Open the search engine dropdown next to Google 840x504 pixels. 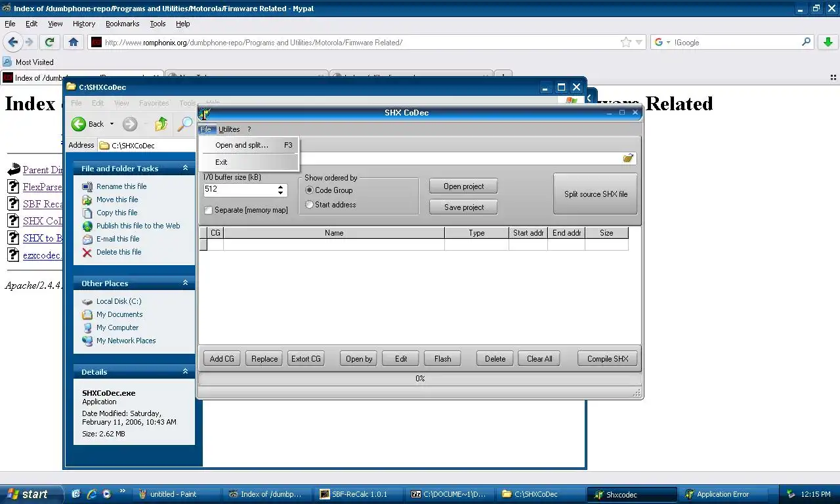668,42
